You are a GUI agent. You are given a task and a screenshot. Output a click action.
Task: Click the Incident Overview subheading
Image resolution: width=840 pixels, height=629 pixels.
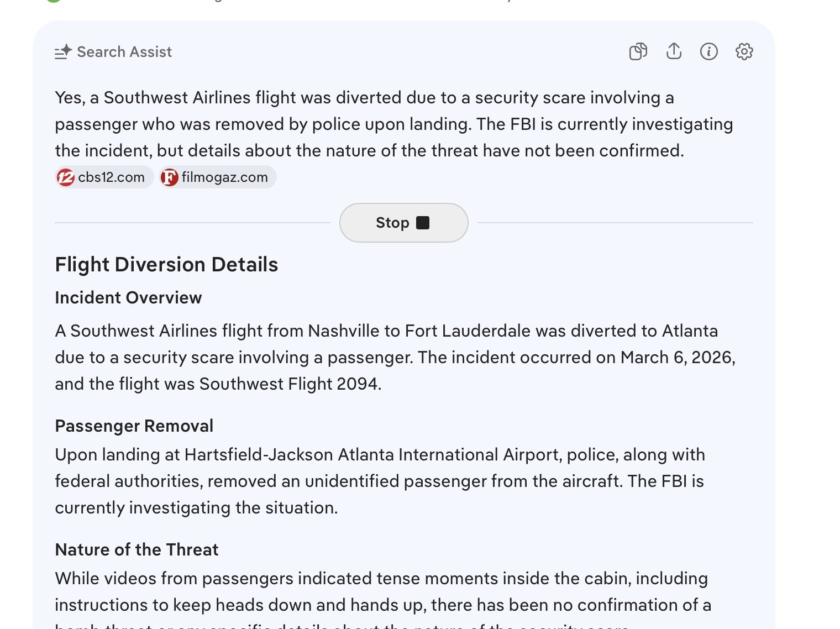point(128,298)
